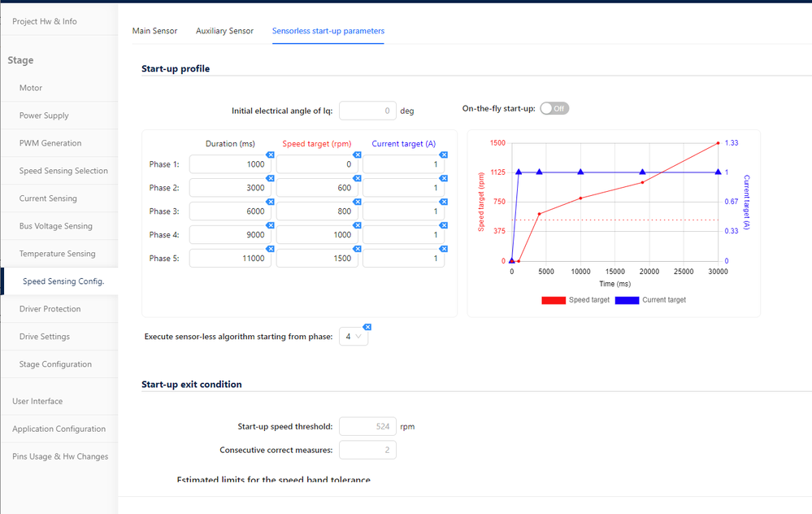Click the Start-up speed threshold field
812x514 pixels.
[367, 426]
